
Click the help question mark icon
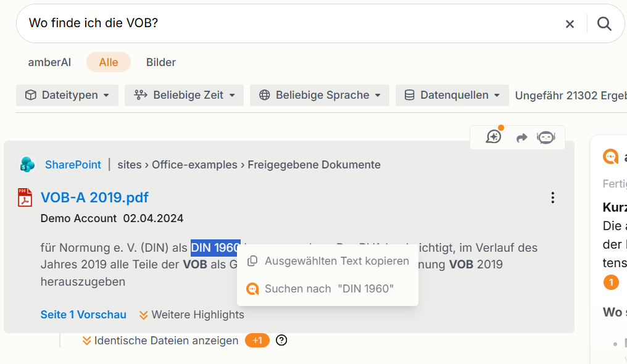pos(281,340)
